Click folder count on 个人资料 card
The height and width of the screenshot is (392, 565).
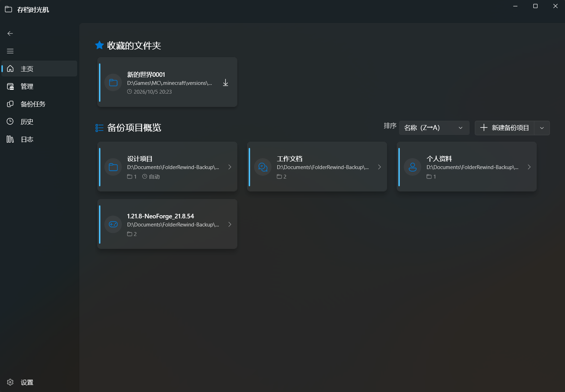(431, 176)
